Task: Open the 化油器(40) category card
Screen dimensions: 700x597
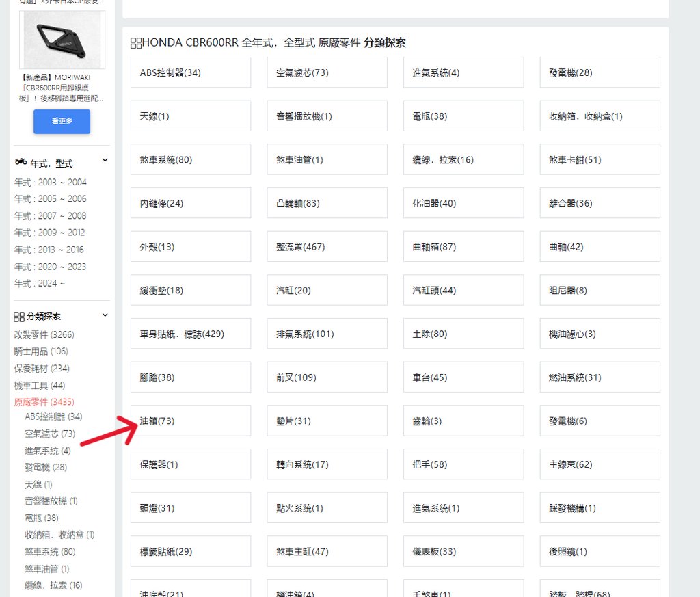Action: (x=463, y=203)
